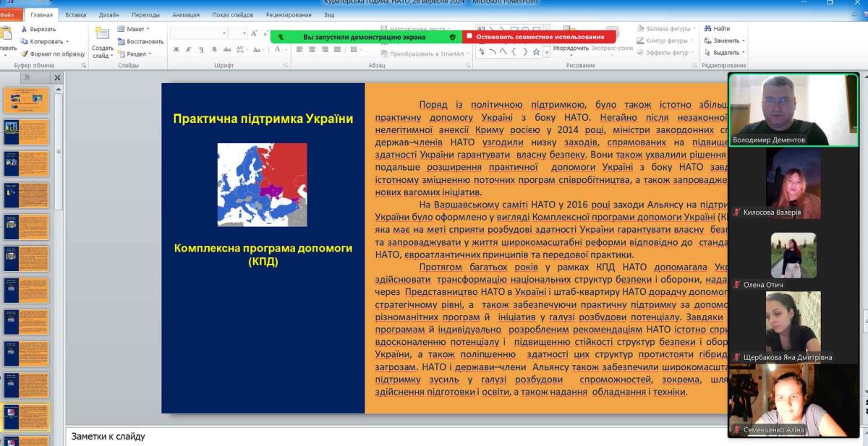The height and width of the screenshot is (446, 868).
Task: Select the right brace shape in gallery
Action: (524, 52)
